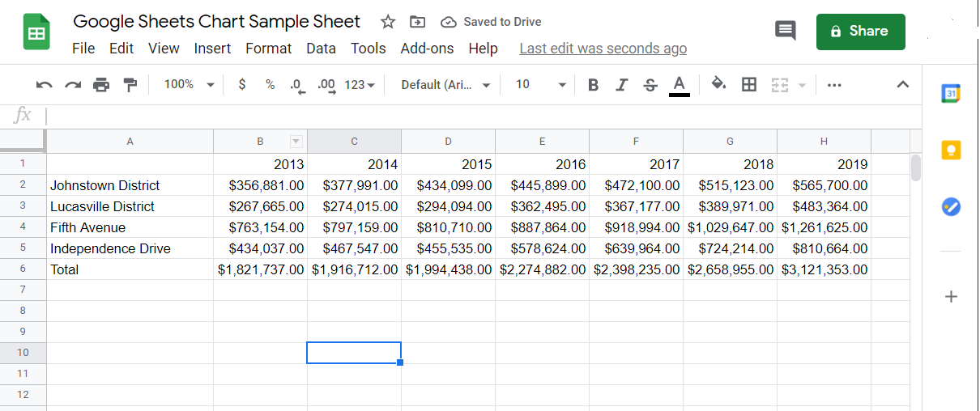The width and height of the screenshot is (980, 411).
Task: Open the font size dropdown
Action: point(541,84)
